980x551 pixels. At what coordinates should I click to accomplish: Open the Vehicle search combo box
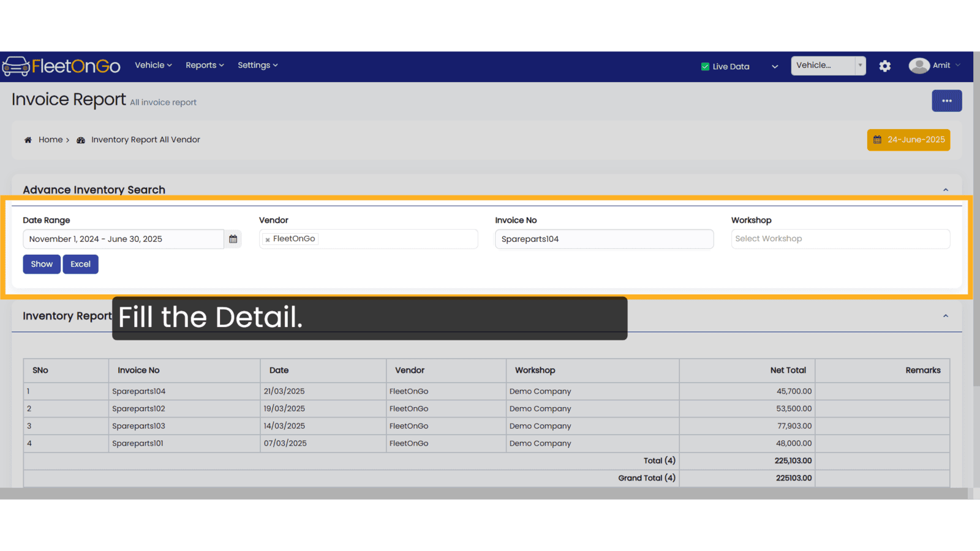click(x=828, y=66)
